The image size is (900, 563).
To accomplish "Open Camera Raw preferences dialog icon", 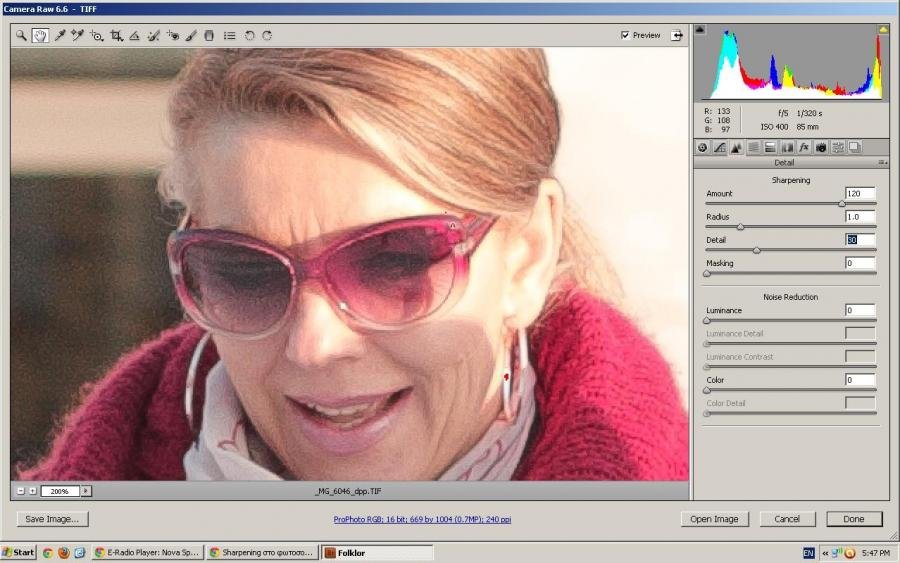I will click(230, 35).
